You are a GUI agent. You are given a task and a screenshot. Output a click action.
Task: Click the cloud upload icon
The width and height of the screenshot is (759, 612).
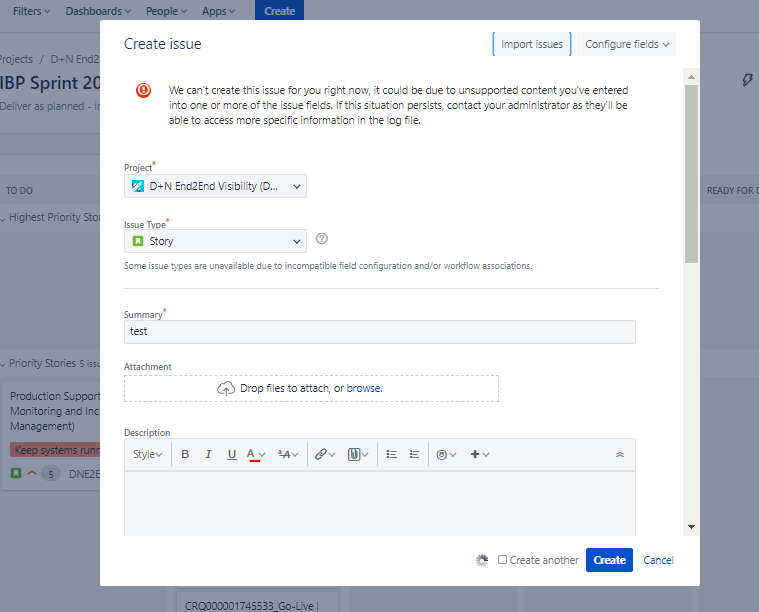(x=226, y=388)
